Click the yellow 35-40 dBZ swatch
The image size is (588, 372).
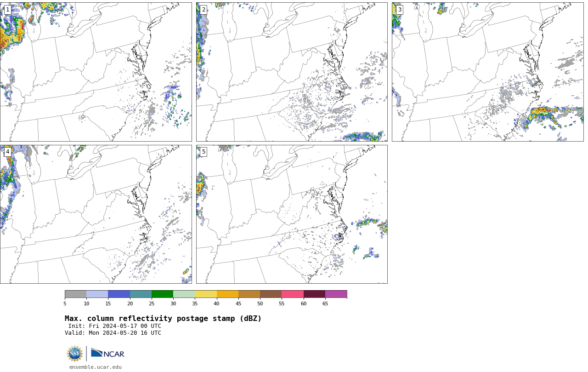(x=206, y=294)
